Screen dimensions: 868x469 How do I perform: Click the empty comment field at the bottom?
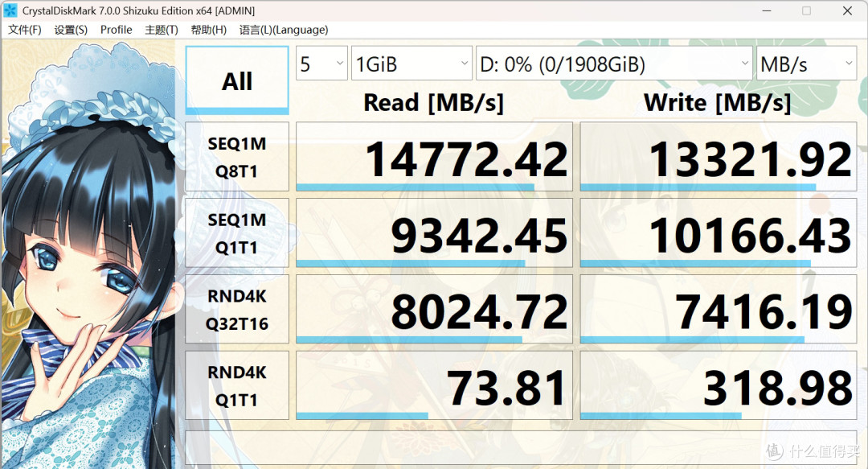tap(520, 448)
